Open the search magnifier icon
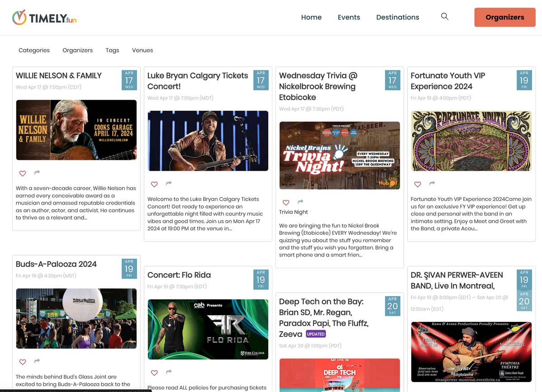This screenshot has width=542, height=392. [x=444, y=16]
